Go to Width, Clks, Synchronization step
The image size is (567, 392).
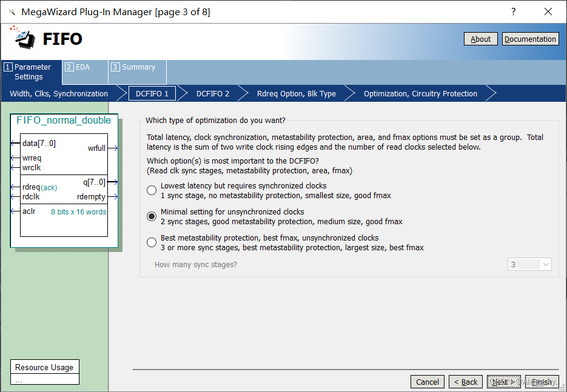point(59,93)
